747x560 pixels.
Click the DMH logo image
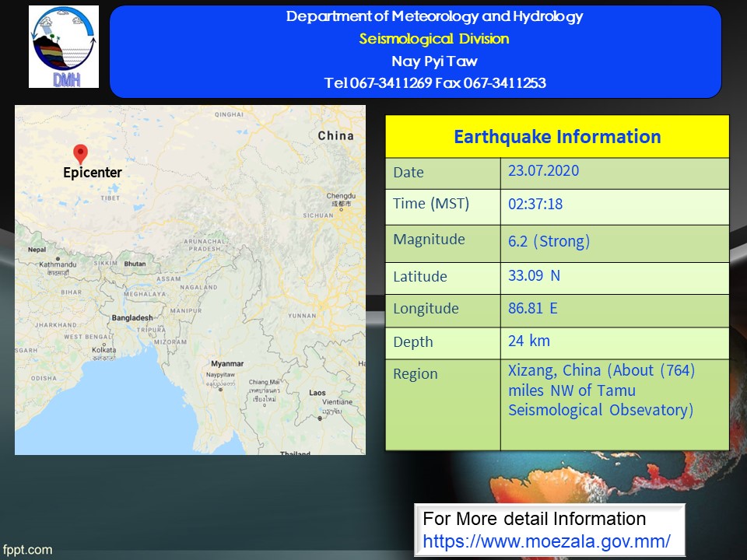[64, 47]
